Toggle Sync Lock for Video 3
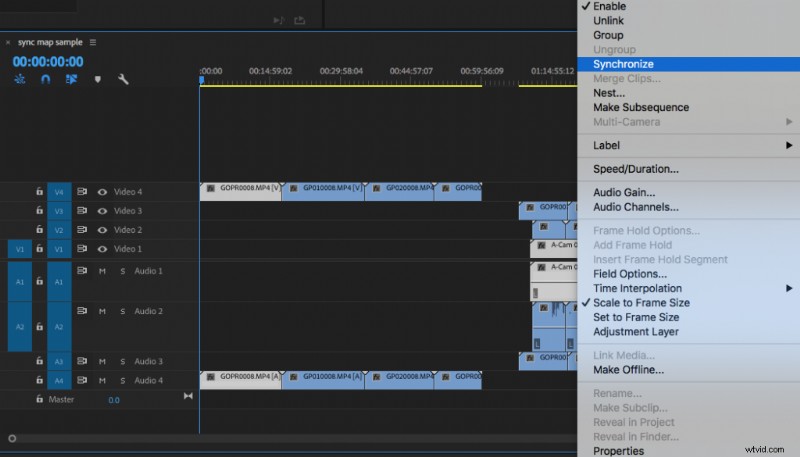Viewport: 800px width, 457px height. tap(82, 211)
